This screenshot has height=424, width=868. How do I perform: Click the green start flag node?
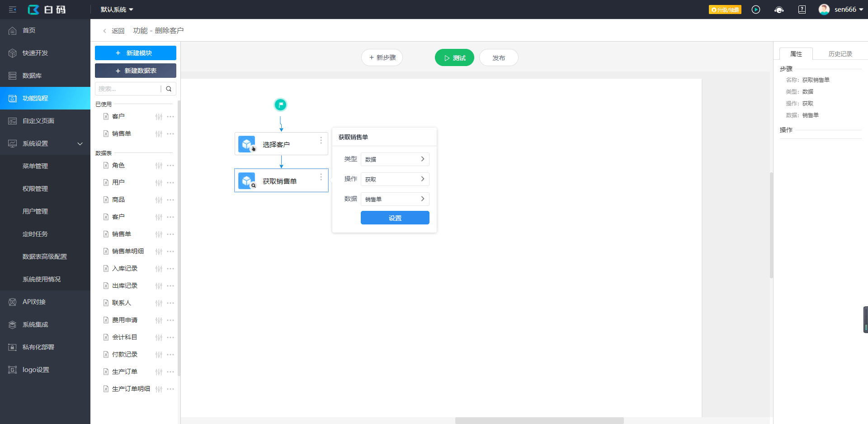(280, 105)
